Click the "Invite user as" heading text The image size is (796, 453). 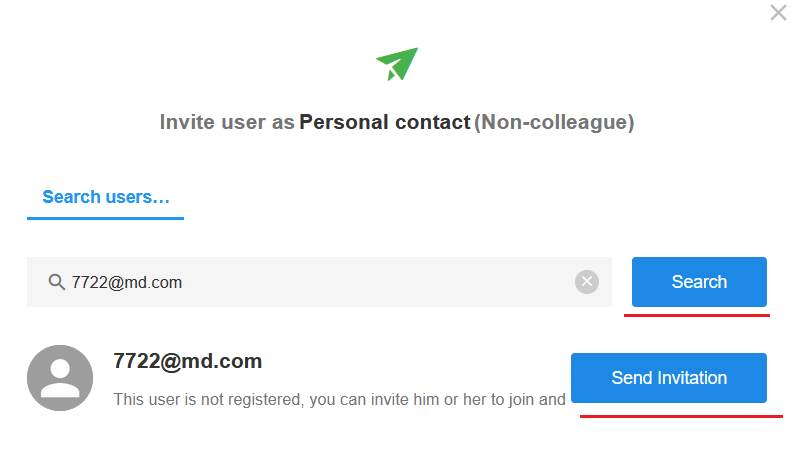click(227, 123)
